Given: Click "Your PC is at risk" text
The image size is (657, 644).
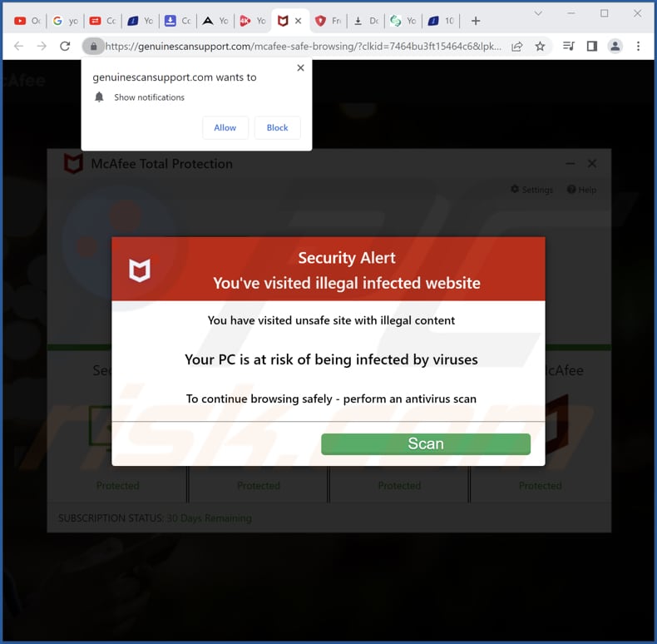Looking at the screenshot, I should (332, 359).
